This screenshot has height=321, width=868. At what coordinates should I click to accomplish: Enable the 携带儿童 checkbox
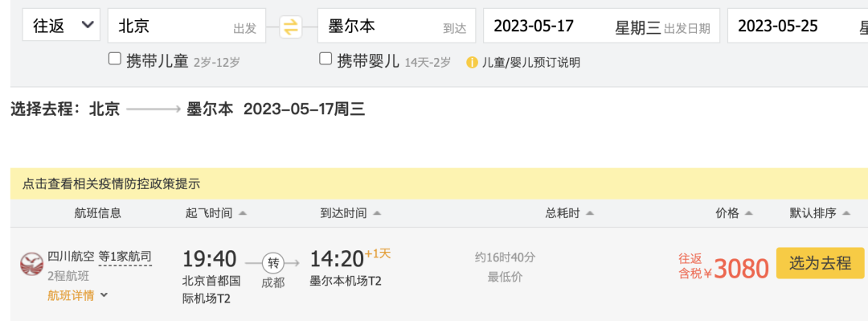click(x=115, y=59)
